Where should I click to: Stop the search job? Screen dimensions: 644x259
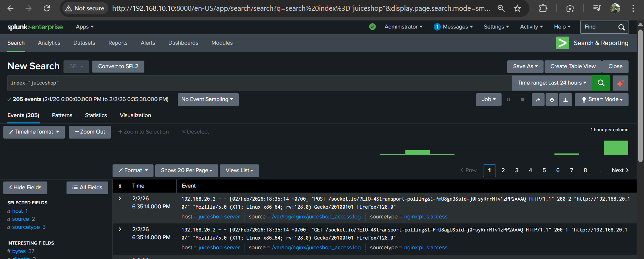pyautogui.click(x=522, y=100)
